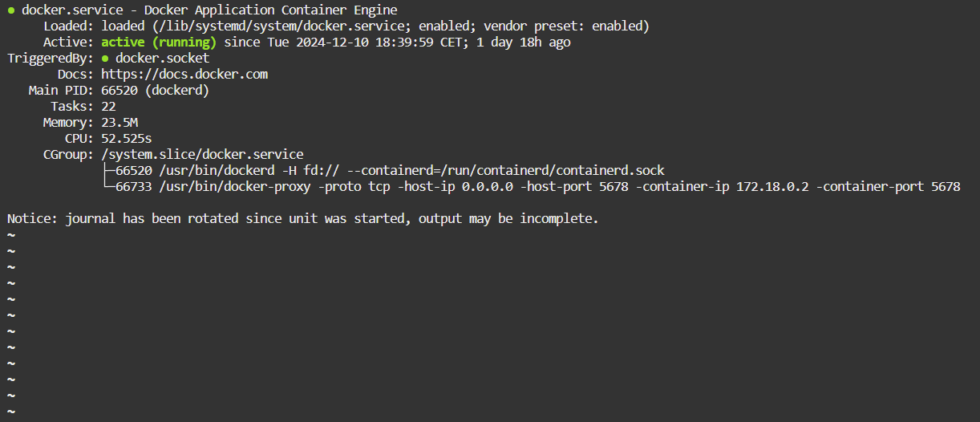The image size is (980, 422).
Task: Open the https://docs.docker.com link
Action: (x=184, y=75)
